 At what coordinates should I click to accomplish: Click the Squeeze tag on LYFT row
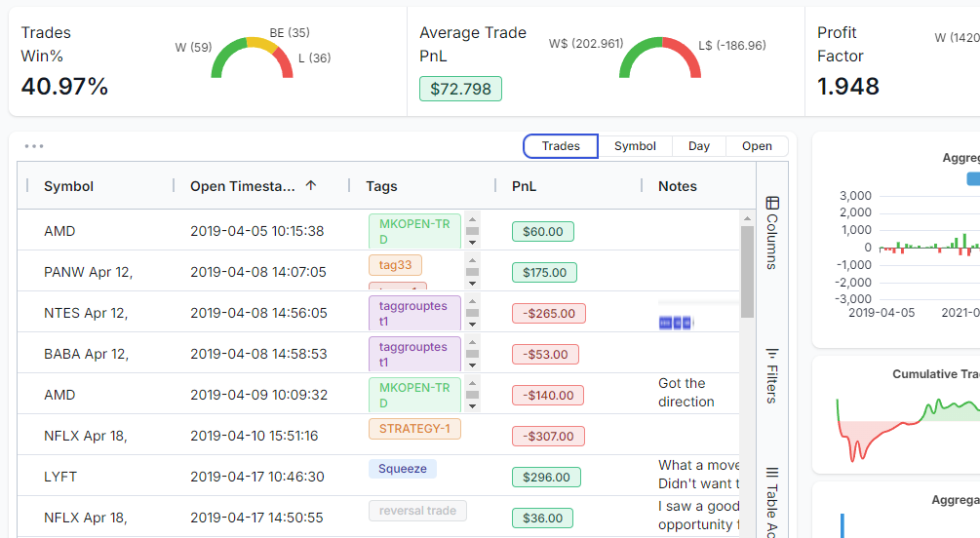click(x=403, y=469)
